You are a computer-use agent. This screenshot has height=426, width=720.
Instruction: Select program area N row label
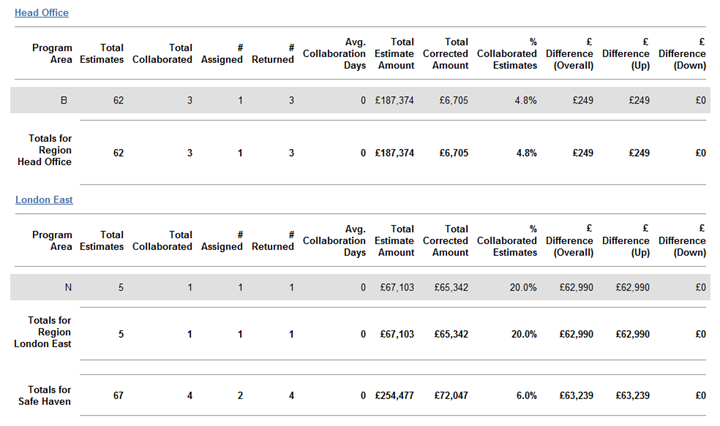tap(67, 287)
